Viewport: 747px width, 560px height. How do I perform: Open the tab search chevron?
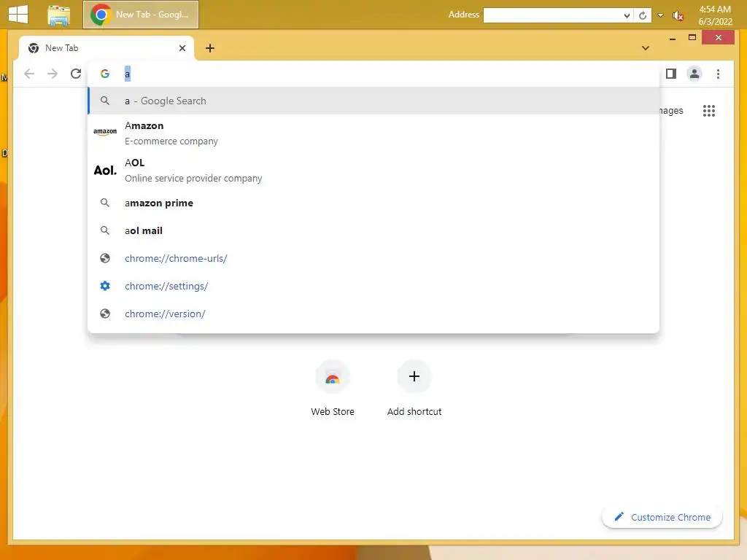click(x=646, y=48)
